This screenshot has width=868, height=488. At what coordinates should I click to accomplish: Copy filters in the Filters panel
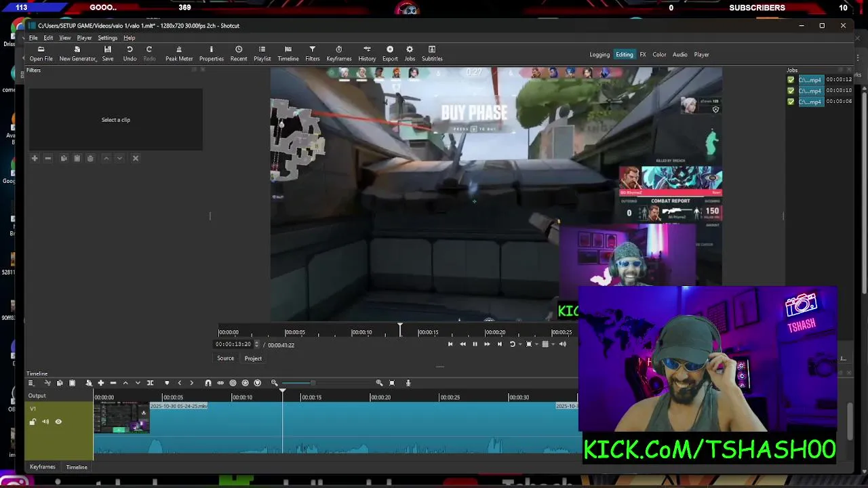point(64,159)
